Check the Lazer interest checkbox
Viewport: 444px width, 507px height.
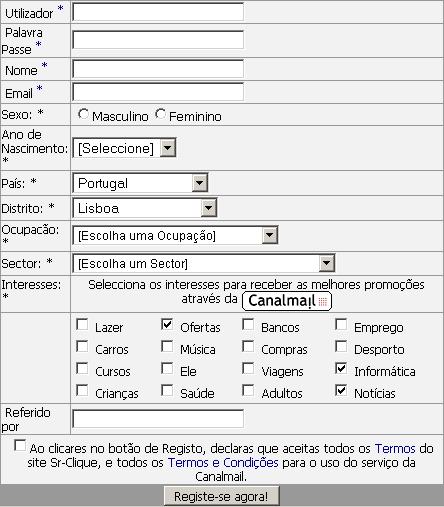pos(82,324)
